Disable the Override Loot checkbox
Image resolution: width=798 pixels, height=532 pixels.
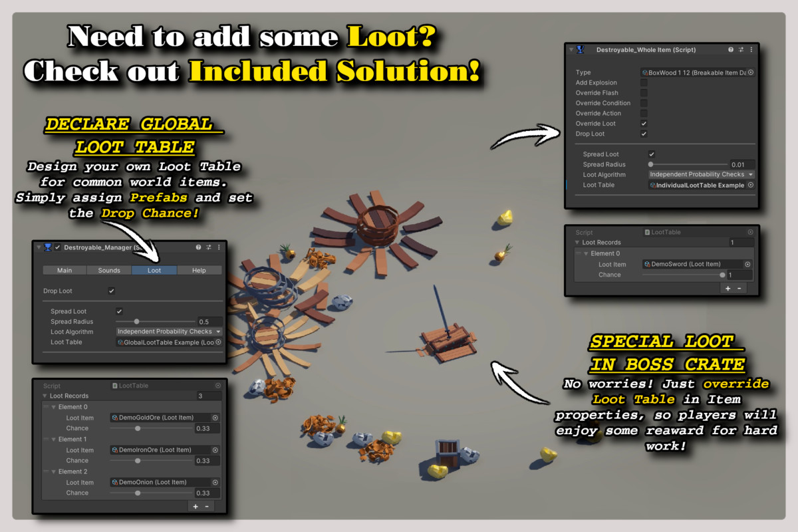click(x=644, y=124)
